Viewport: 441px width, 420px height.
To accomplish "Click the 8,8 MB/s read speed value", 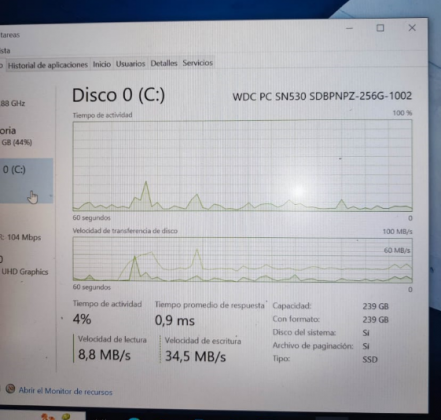I will (x=104, y=355).
